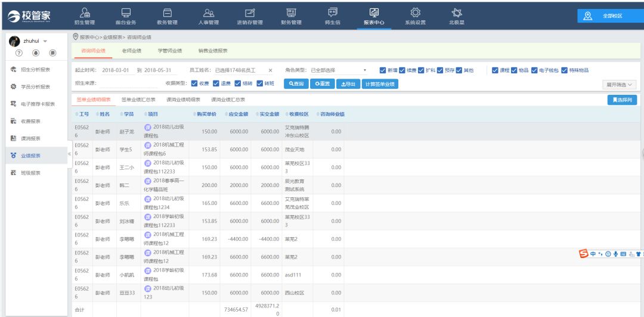Collapse the left sidebar with the « handle
644x317 pixels.
coord(69,154)
